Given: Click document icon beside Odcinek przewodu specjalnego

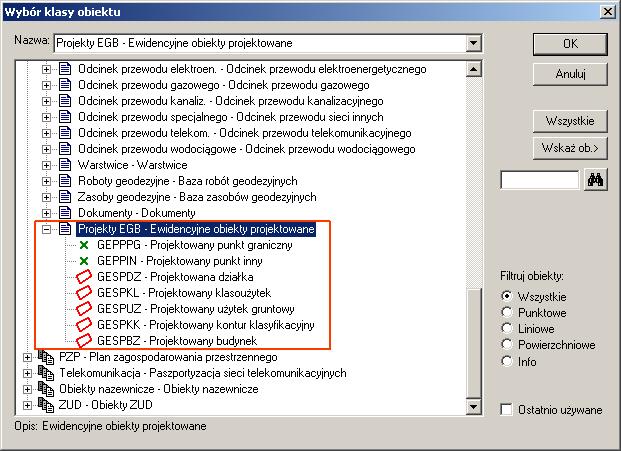Looking at the screenshot, I should [65, 117].
